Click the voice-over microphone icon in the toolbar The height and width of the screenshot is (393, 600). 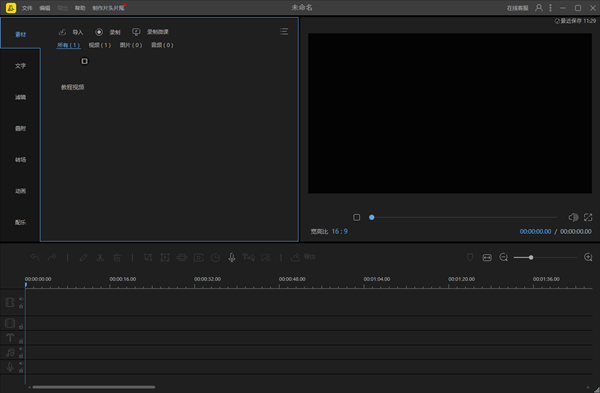tap(232, 258)
